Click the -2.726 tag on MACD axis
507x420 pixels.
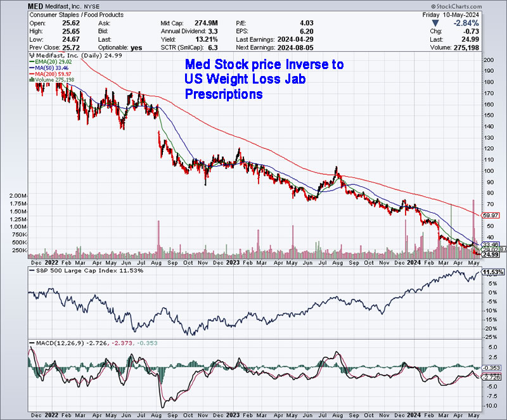click(492, 378)
